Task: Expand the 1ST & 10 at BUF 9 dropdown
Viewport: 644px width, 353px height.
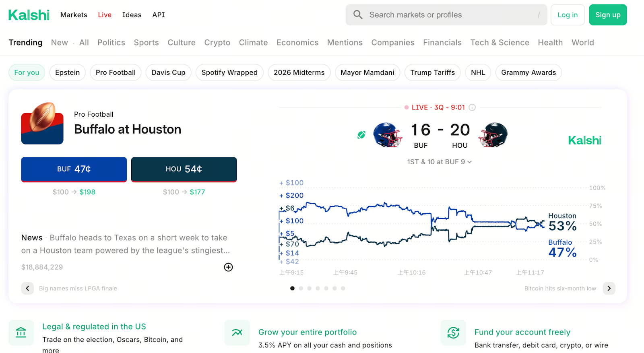Action: [439, 162]
